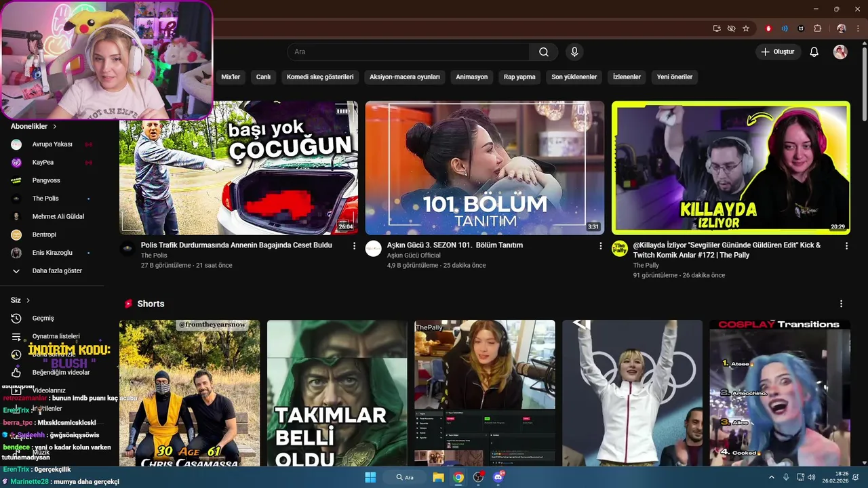868x488 pixels.
Task: Open Discord from the taskbar
Action: (x=498, y=477)
